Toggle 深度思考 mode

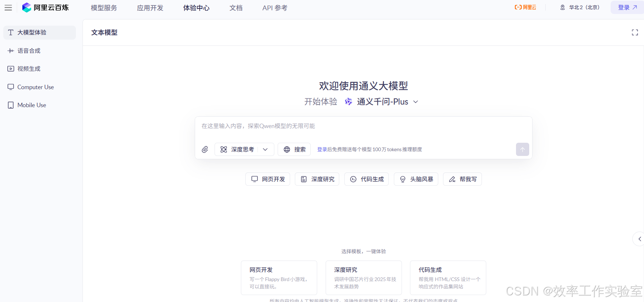[x=237, y=149]
